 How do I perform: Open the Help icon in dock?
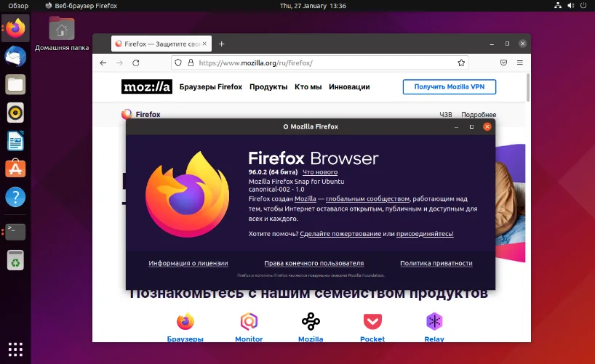15,197
